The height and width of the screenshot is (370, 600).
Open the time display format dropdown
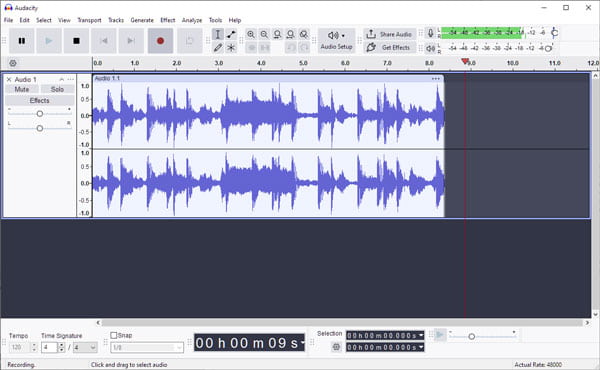click(x=302, y=342)
